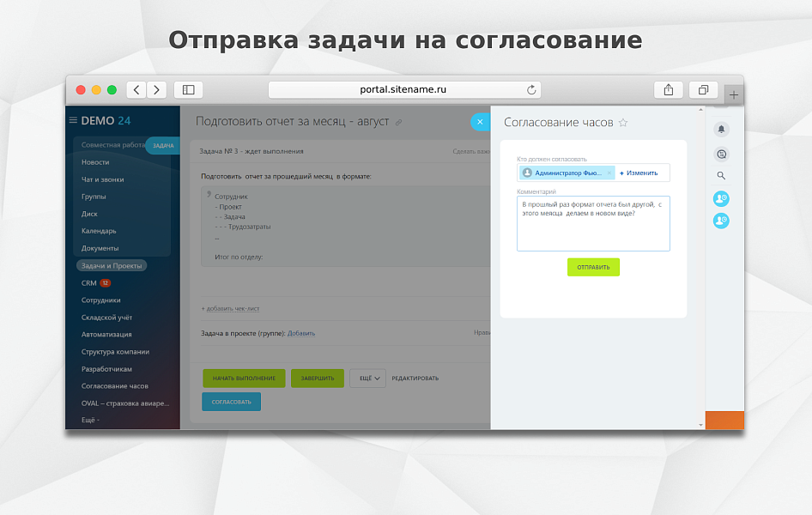This screenshot has height=515, width=812.
Task: Toggle browser sidebar panel icon
Action: 188,89
